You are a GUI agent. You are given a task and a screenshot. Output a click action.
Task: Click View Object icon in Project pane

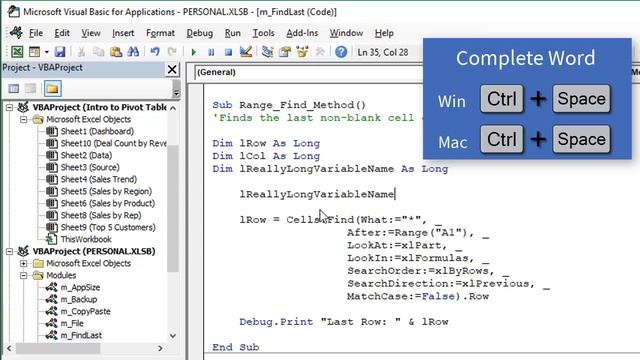[x=31, y=89]
